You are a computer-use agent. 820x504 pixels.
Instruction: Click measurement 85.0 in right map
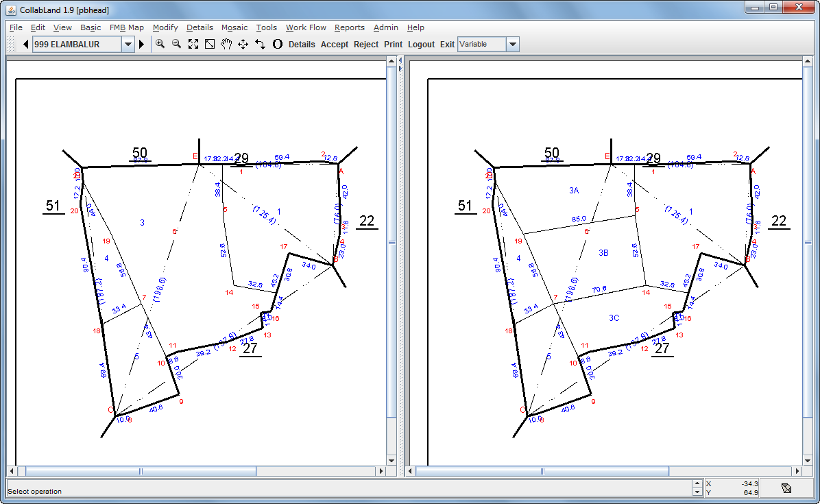point(579,219)
